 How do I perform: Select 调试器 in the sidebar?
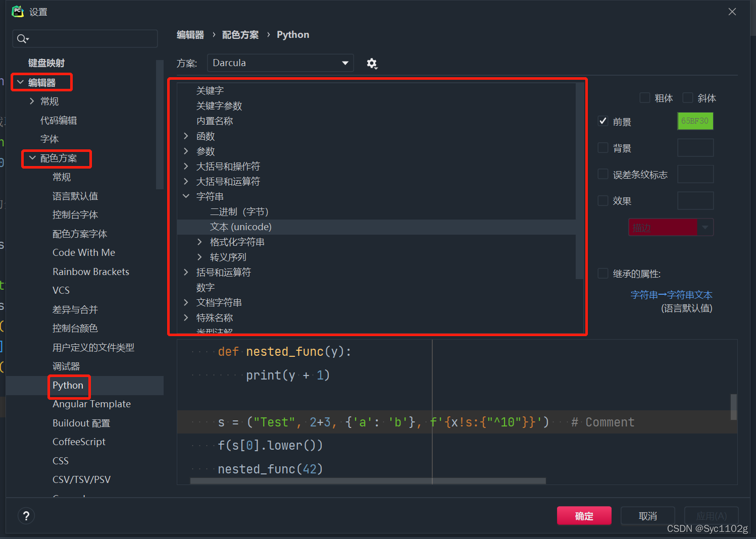(66, 366)
